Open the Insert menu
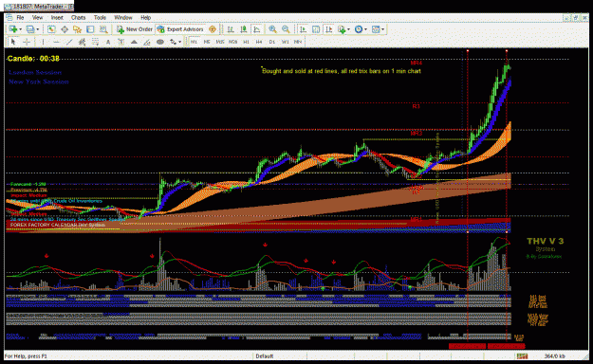Viewport: 593px width, 364px height. coord(57,17)
